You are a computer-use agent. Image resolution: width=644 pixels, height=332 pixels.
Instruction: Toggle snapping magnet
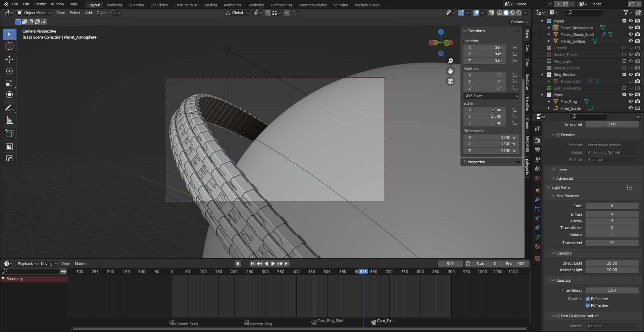tap(268, 13)
